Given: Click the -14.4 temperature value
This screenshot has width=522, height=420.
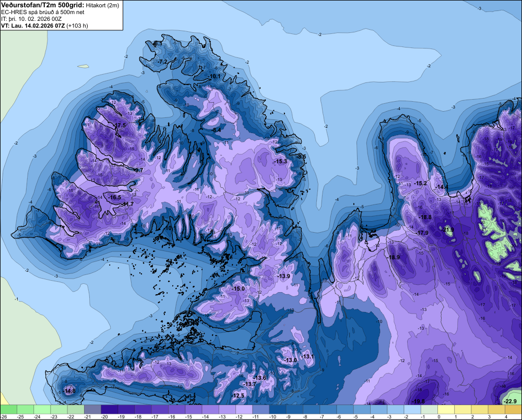Looking at the screenshot, I should coord(441,187).
